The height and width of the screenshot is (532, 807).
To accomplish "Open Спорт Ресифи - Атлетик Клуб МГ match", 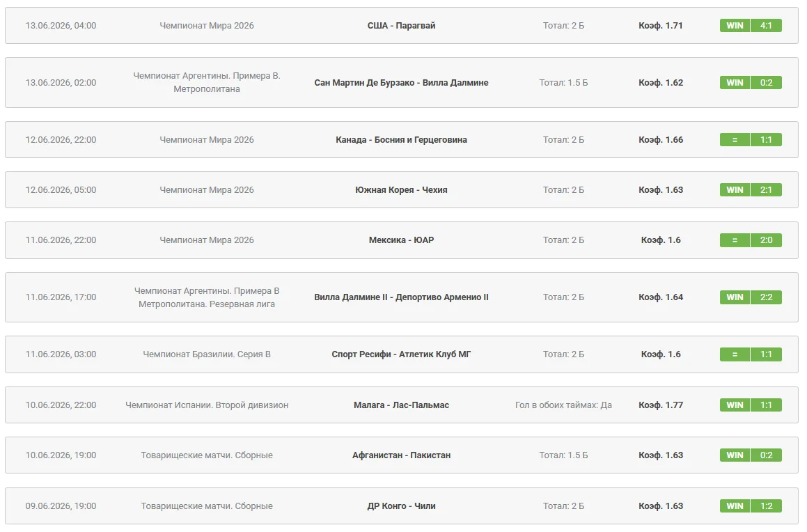I will (x=401, y=354).
